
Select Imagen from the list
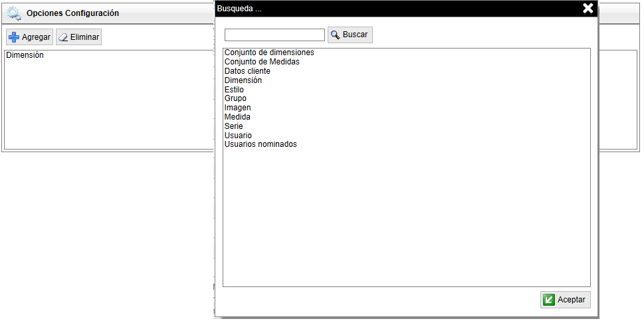point(238,108)
